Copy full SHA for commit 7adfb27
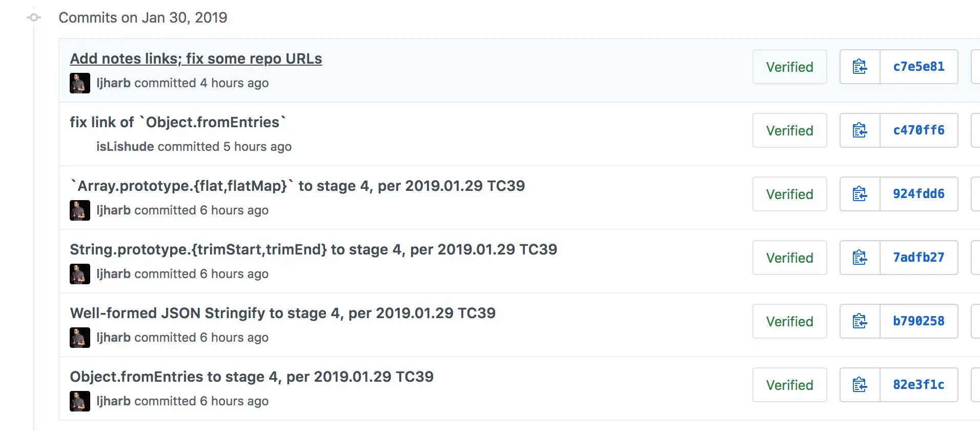The width and height of the screenshot is (980, 431). [860, 258]
